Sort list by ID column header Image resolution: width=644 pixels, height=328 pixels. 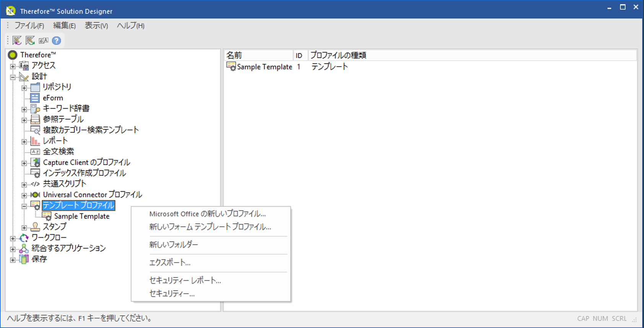click(x=301, y=55)
